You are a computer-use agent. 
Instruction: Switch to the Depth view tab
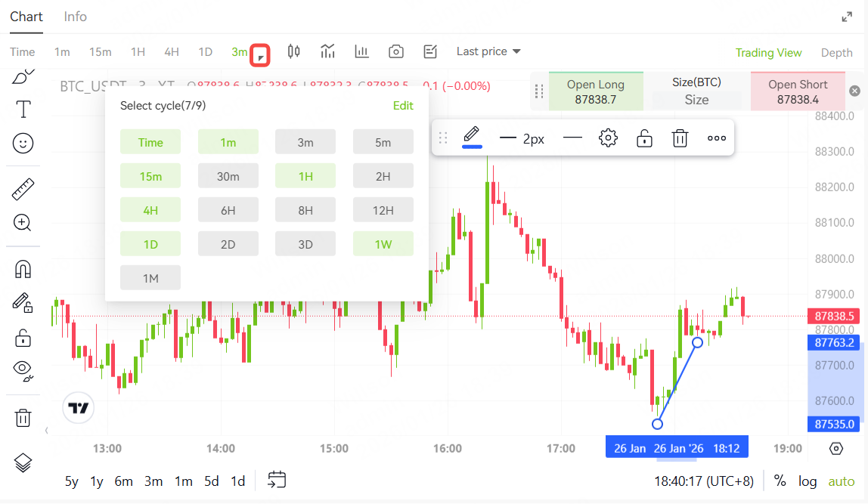(836, 52)
